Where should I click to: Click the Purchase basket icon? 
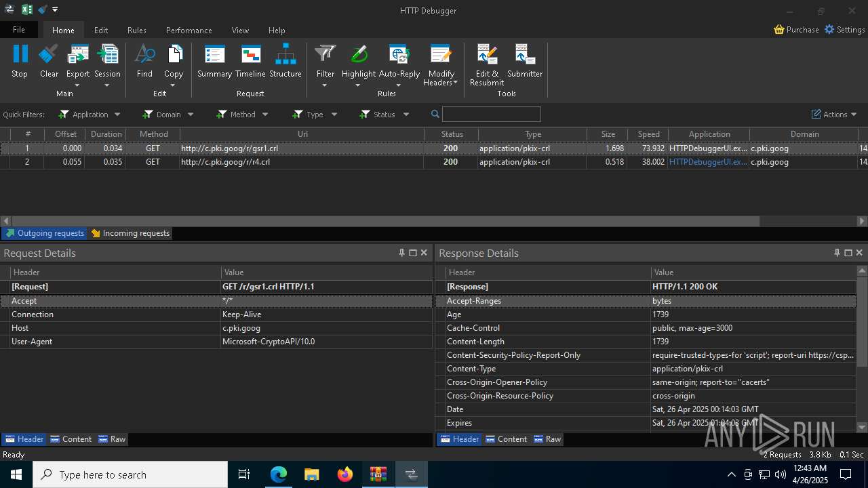click(779, 29)
